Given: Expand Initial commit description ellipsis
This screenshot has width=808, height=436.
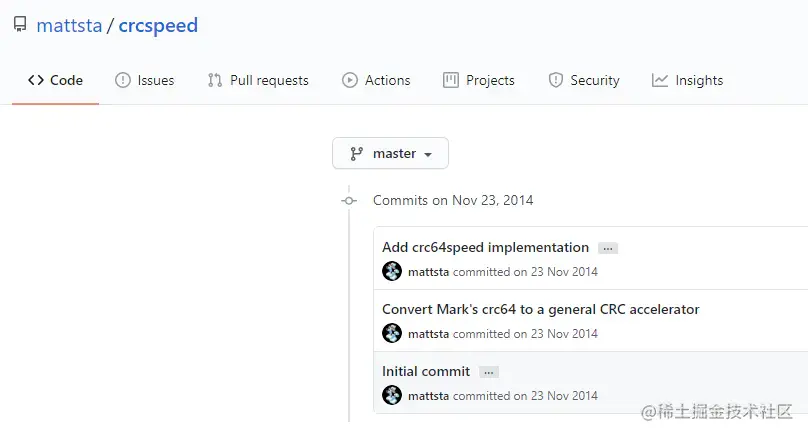Looking at the screenshot, I should (x=488, y=372).
